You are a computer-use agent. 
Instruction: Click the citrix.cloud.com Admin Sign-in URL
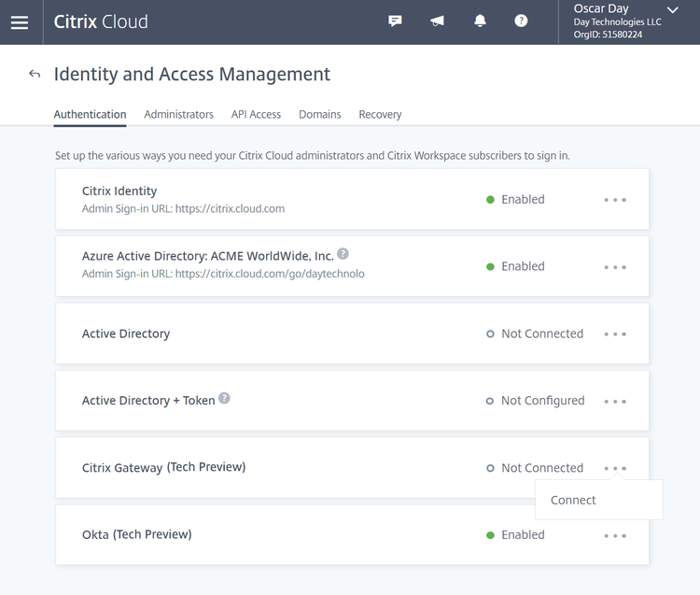230,208
